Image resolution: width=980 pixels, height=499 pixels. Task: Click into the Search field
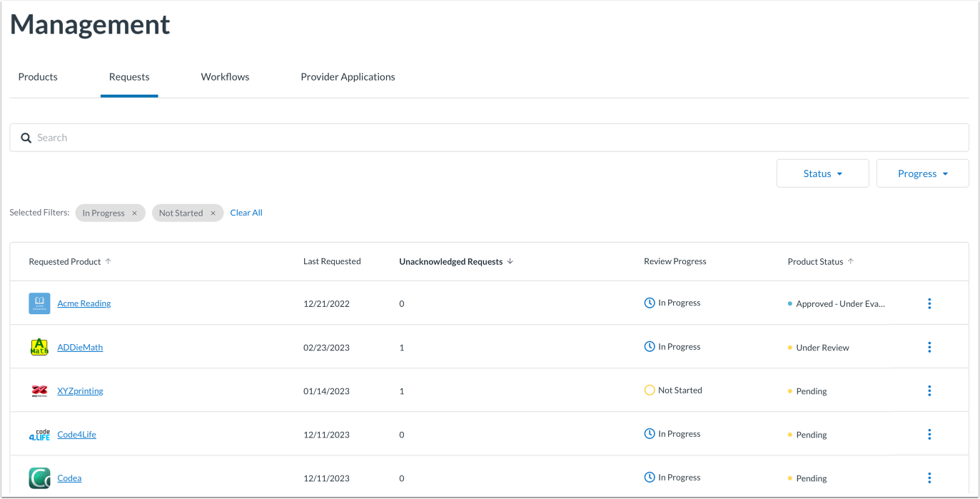[x=489, y=138]
